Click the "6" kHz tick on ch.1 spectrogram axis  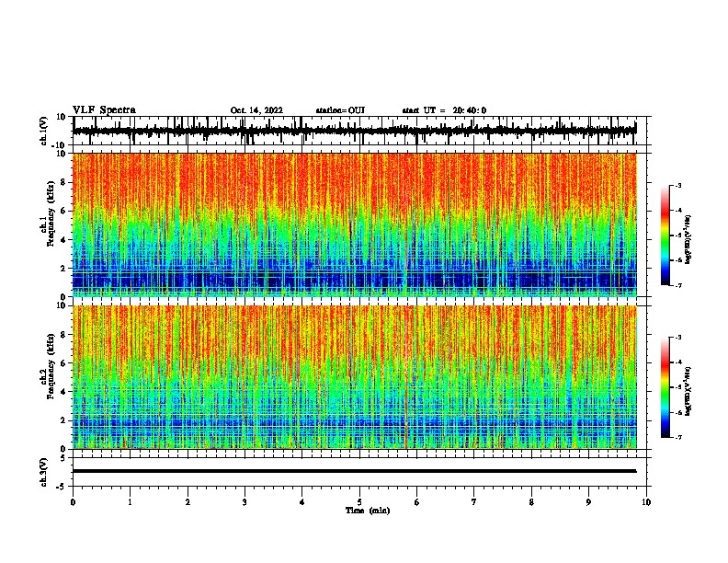click(64, 212)
